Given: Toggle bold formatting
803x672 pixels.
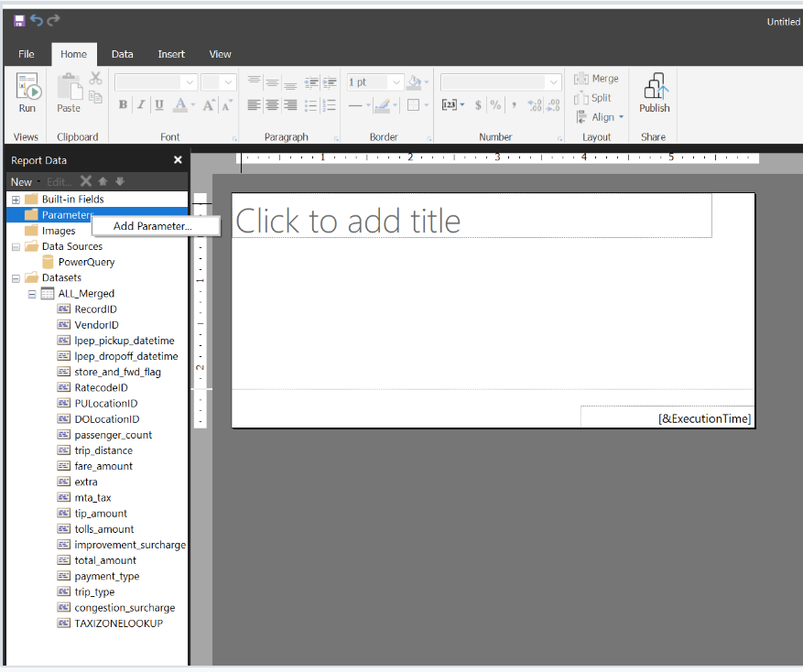Looking at the screenshot, I should 123,104.
